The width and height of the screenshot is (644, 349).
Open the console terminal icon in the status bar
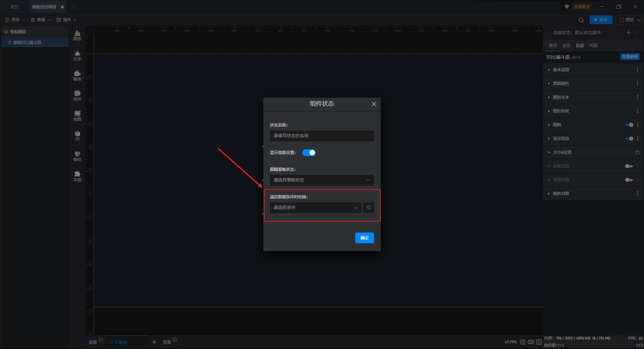pyautogui.click(x=539, y=342)
